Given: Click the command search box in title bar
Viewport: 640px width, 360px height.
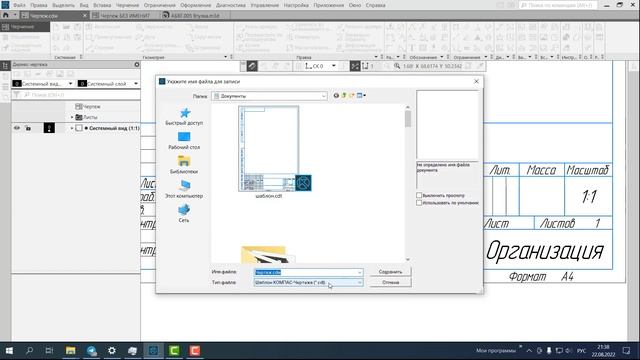Looking at the screenshot, I should coord(558,5).
